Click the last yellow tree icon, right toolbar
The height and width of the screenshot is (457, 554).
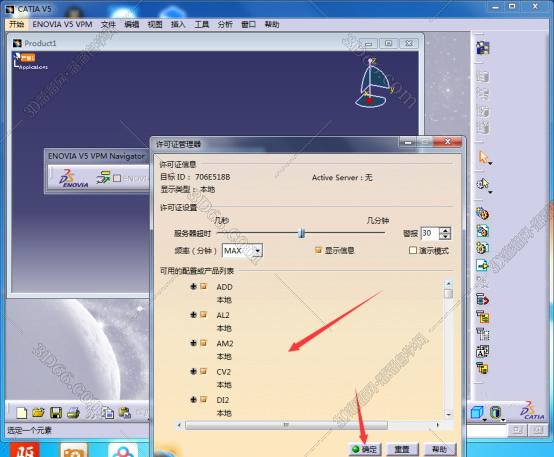tap(482, 368)
